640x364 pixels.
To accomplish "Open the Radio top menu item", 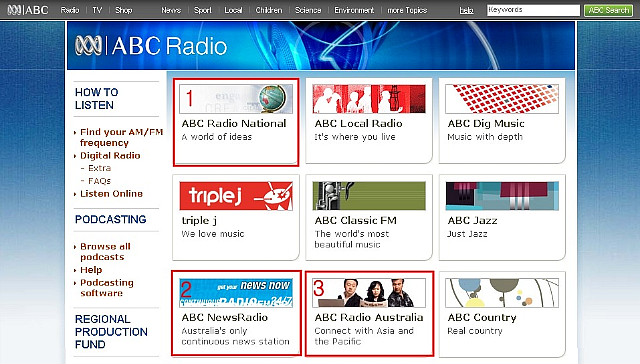I will click(70, 10).
